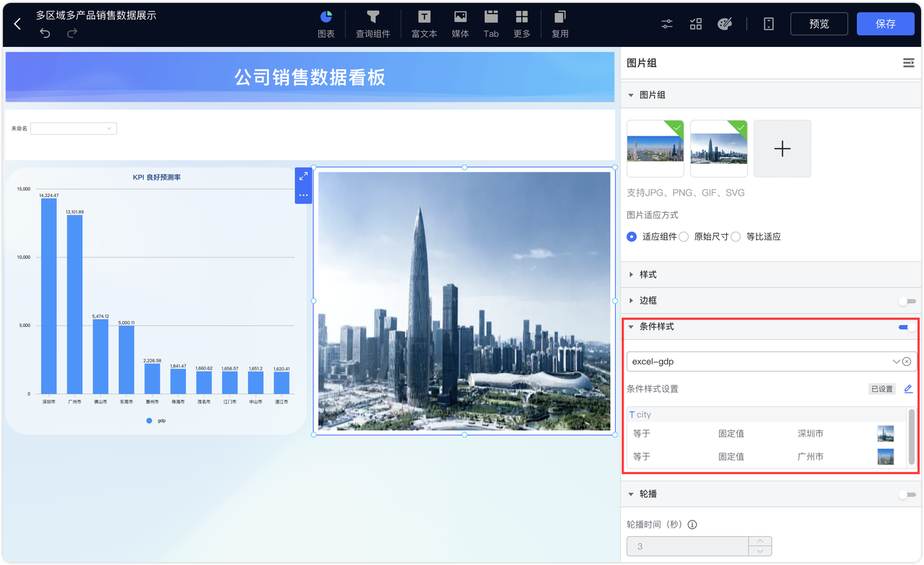Viewport: 924px width, 565px height.
Task: Click the KPI 良好预测率 chart title
Action: (x=157, y=177)
